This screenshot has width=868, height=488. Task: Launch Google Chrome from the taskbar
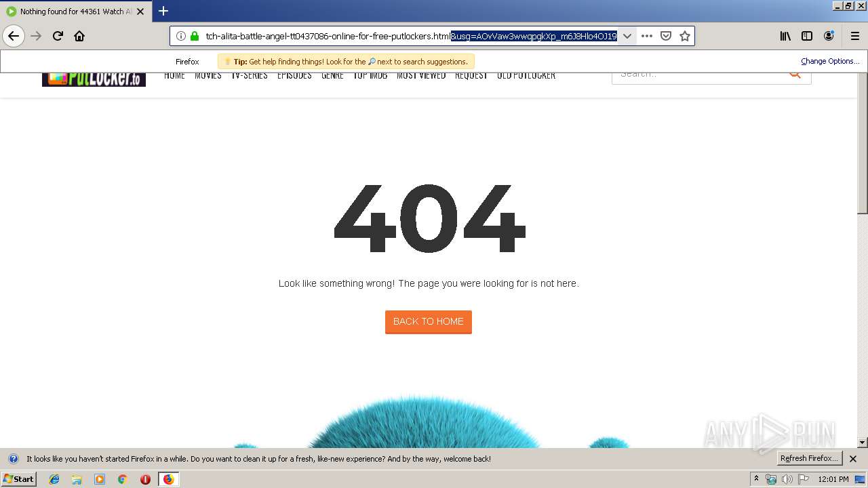[123, 479]
